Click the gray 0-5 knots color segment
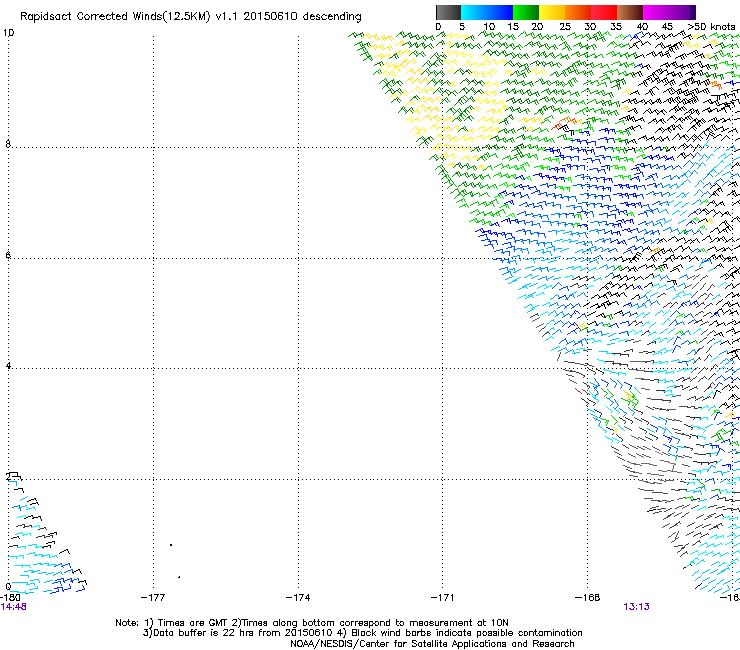740x650 pixels. click(x=448, y=12)
